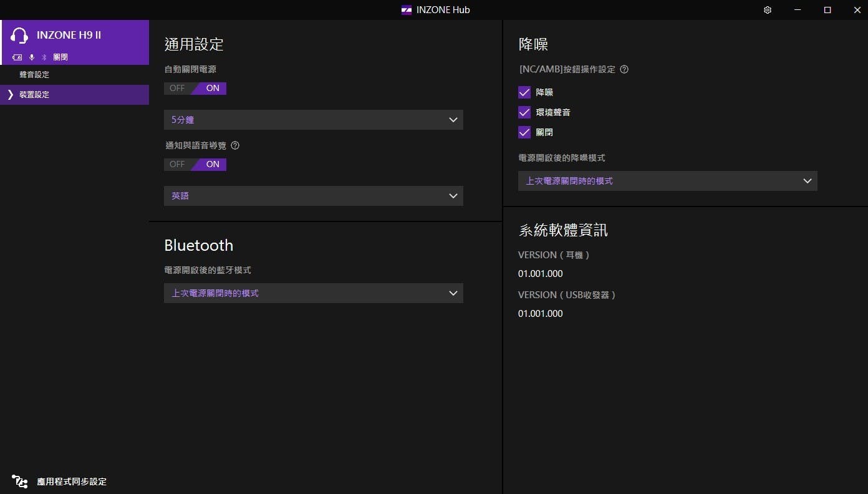Viewport: 868px width, 494px height.
Task: Expand the 電源開啟後的降噪模式 dropdown
Action: click(667, 181)
